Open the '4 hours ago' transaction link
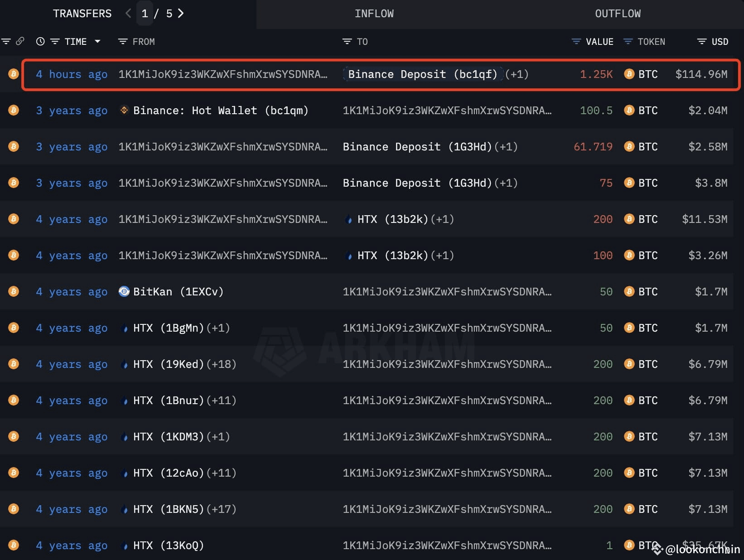744x560 pixels. pos(72,74)
